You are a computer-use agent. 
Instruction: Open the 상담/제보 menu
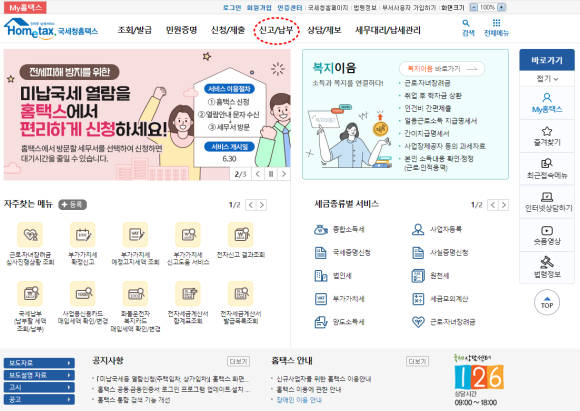click(324, 30)
